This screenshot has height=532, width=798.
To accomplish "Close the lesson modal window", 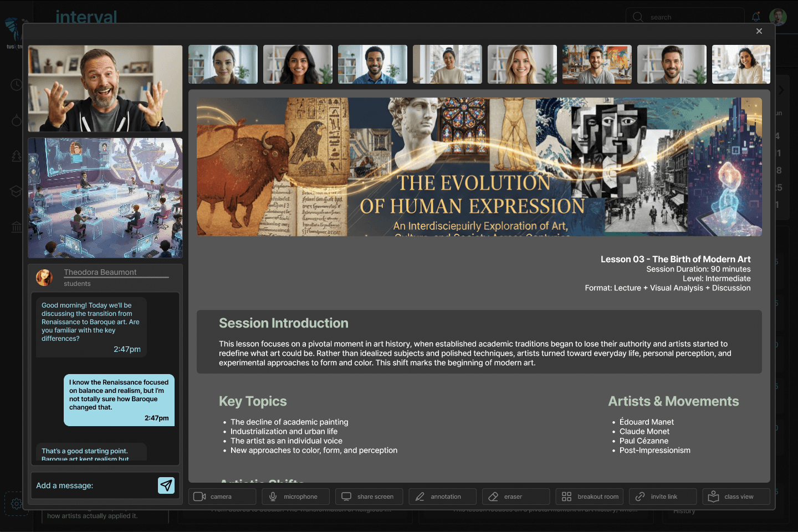I will point(759,31).
